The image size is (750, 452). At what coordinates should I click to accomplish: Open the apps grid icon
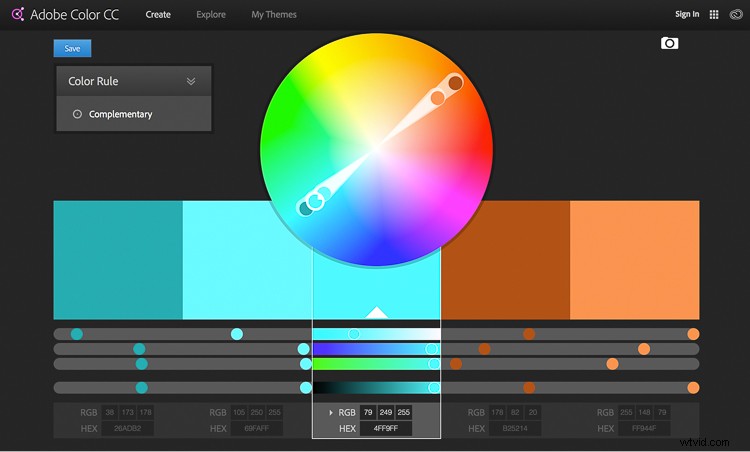point(713,15)
